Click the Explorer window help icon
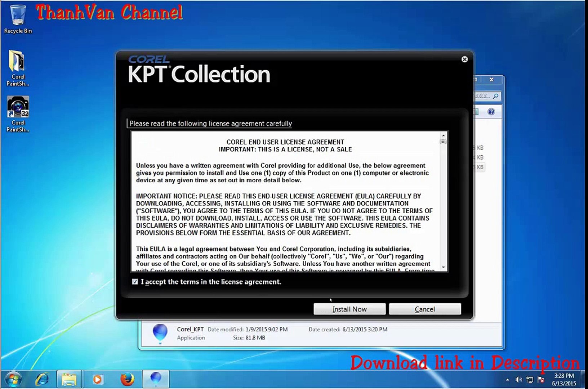Screen dimensions: 588x389 (491, 112)
